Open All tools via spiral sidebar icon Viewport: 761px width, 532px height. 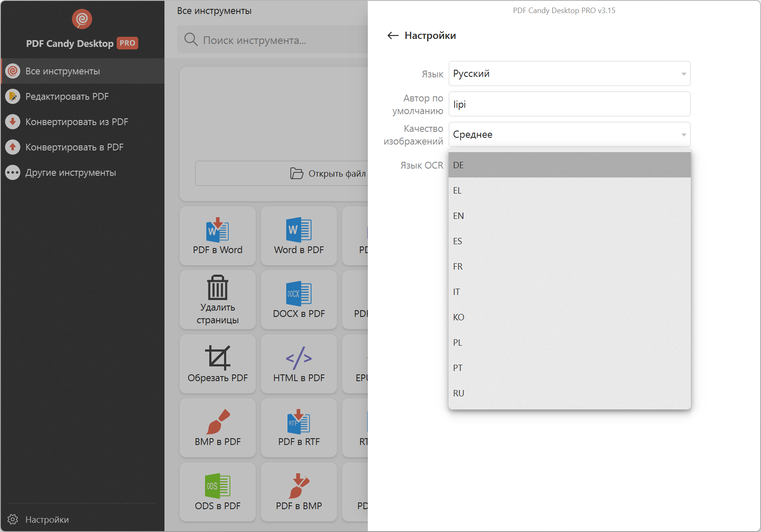(x=13, y=71)
